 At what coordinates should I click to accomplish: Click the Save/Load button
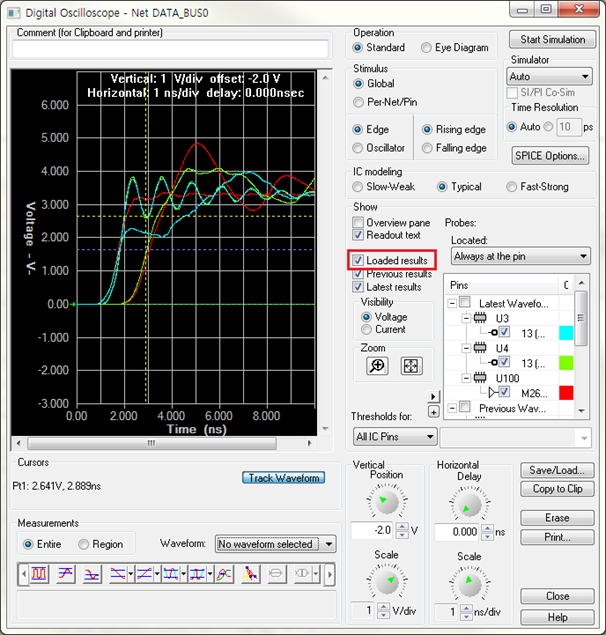(x=557, y=470)
